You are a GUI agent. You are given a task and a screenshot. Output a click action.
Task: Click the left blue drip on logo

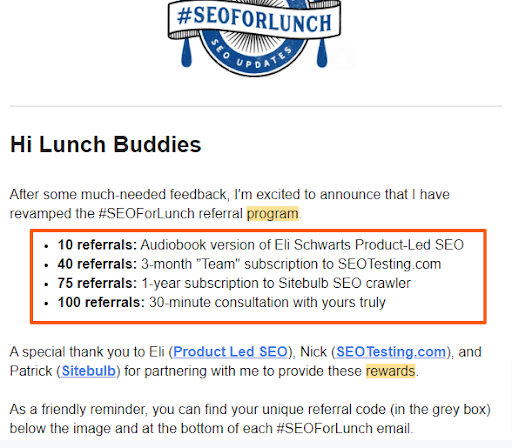187,52
